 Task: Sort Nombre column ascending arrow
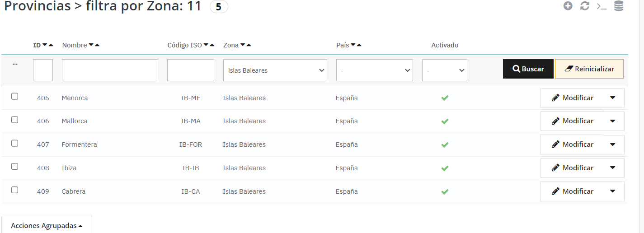click(97, 45)
